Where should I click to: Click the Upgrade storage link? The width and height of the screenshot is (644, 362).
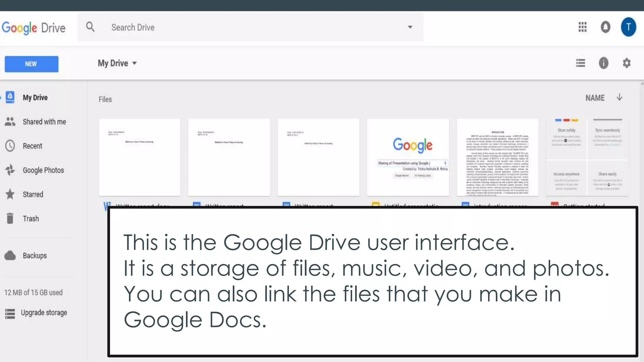coord(44,313)
